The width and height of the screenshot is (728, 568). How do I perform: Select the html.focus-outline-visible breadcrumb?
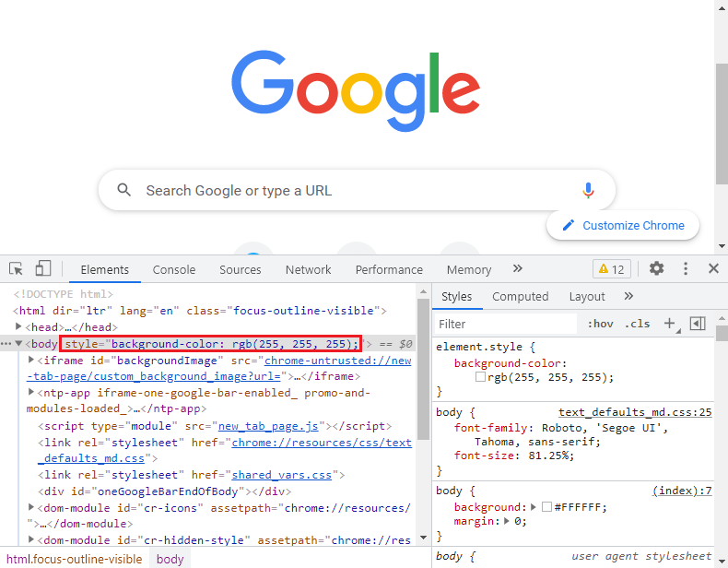click(75, 559)
